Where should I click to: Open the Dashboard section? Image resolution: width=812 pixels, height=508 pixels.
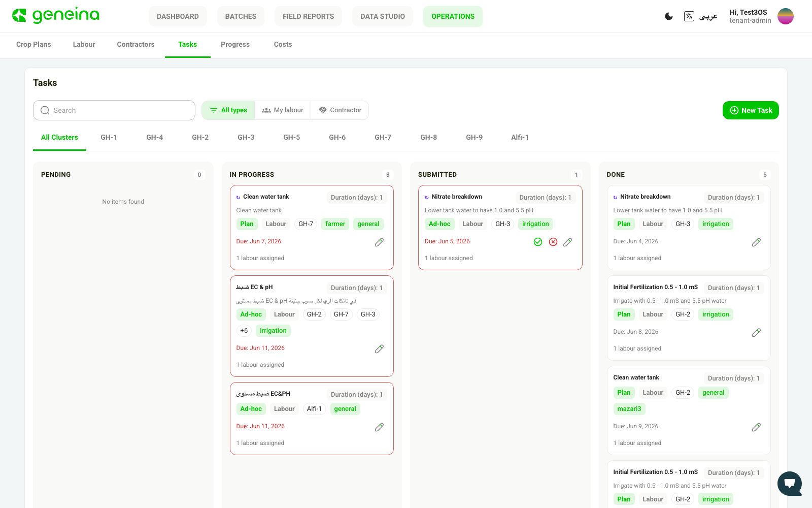click(178, 16)
